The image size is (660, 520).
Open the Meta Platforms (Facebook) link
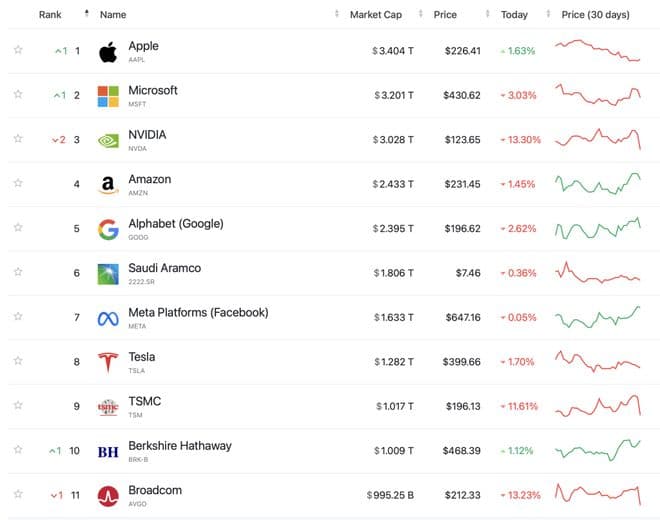(x=198, y=313)
